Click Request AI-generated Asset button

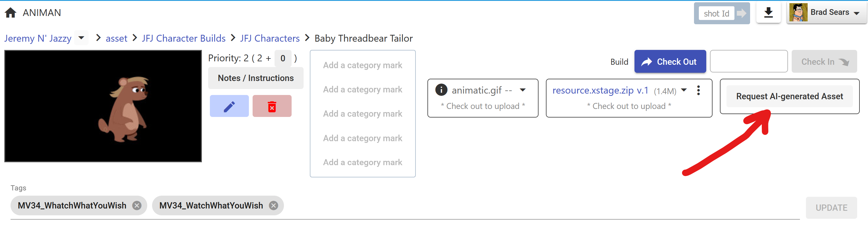click(789, 96)
